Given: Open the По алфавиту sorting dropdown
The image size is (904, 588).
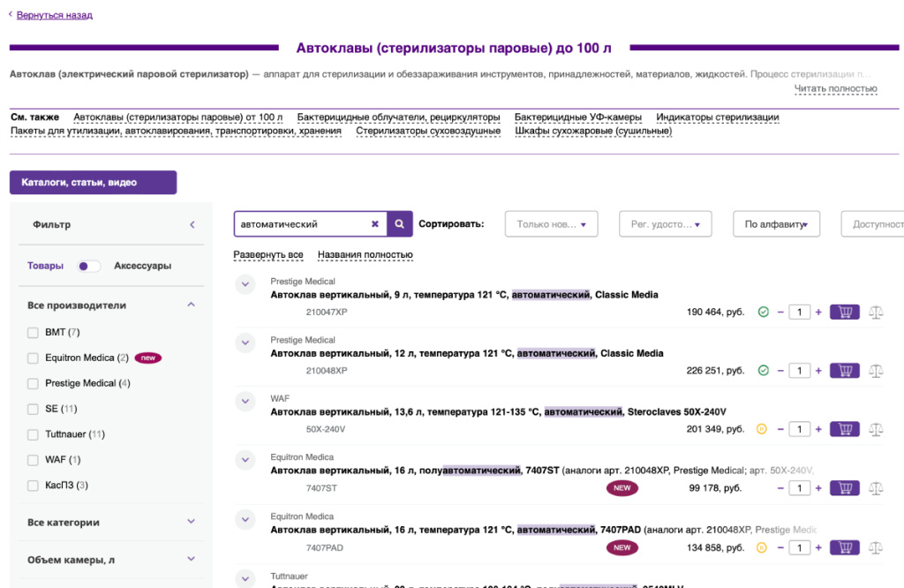Looking at the screenshot, I should 776,224.
